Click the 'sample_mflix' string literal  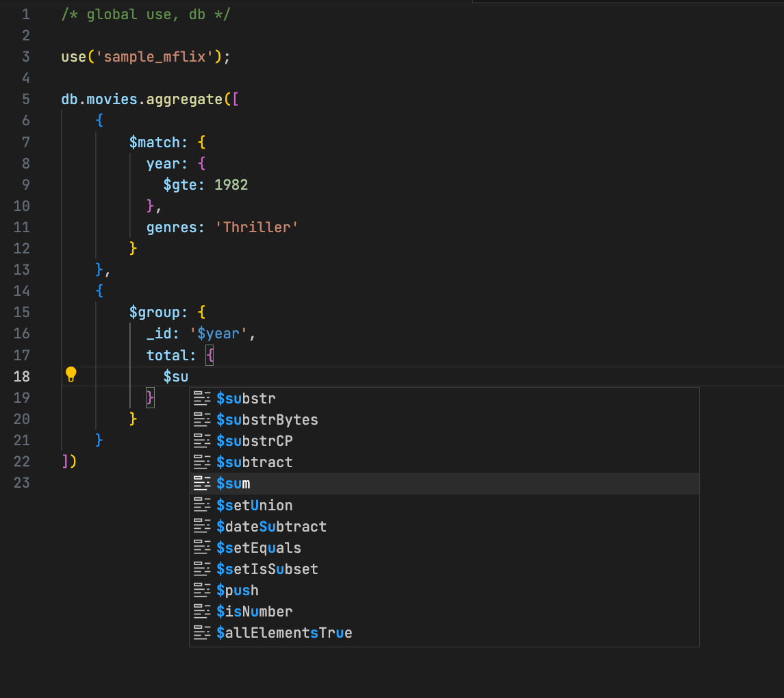[x=155, y=57]
